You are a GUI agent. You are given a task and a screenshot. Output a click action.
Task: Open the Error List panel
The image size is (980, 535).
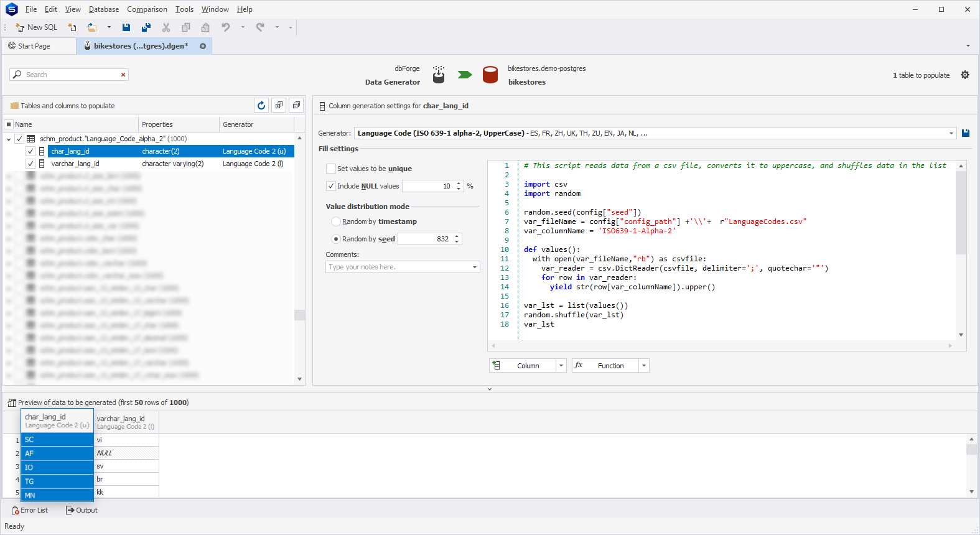(x=29, y=510)
